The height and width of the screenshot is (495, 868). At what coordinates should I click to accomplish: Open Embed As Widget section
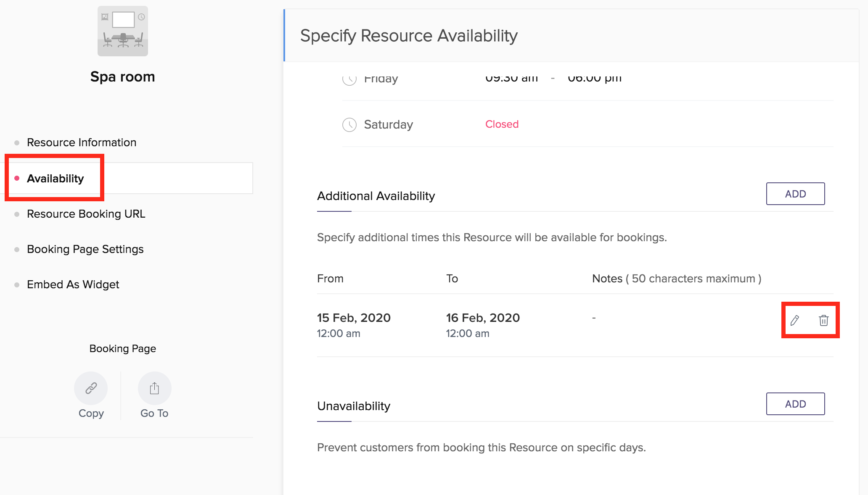(x=73, y=284)
